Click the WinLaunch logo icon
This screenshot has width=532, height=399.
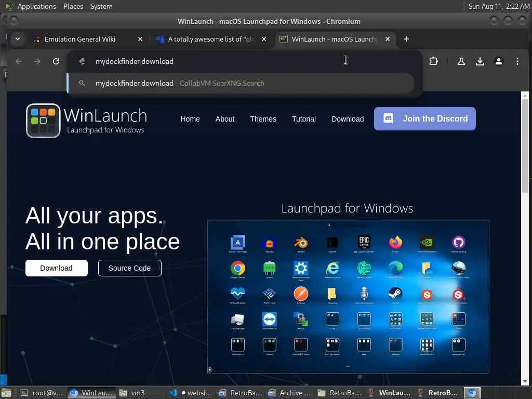tap(43, 121)
